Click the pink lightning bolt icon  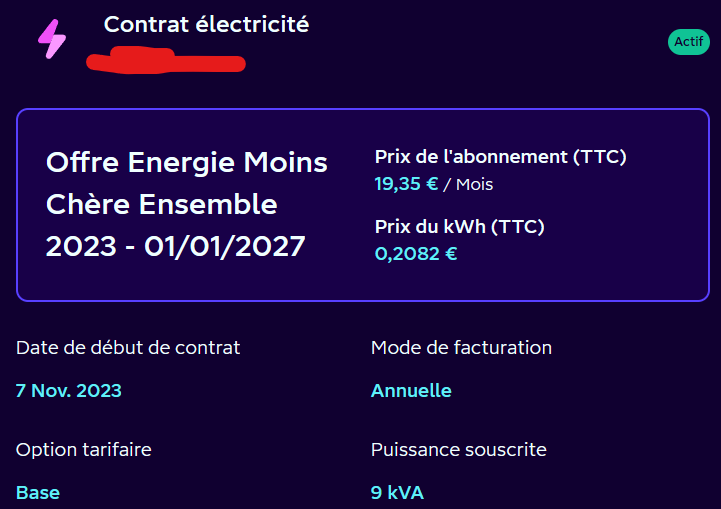point(51,39)
